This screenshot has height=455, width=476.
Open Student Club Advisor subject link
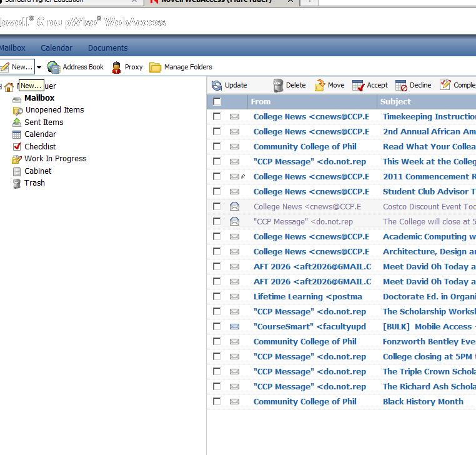coord(429,191)
